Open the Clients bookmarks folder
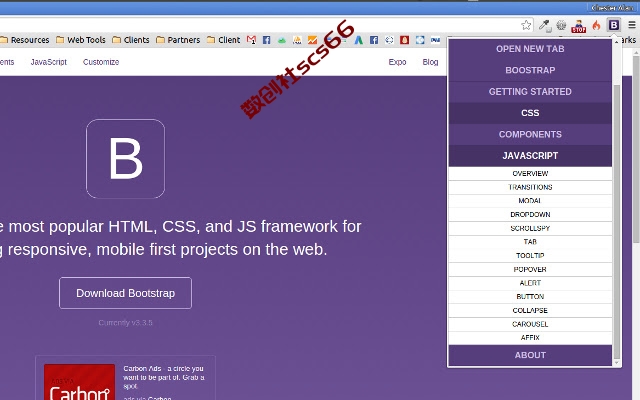Screen dimensions: 640x400 point(131,40)
